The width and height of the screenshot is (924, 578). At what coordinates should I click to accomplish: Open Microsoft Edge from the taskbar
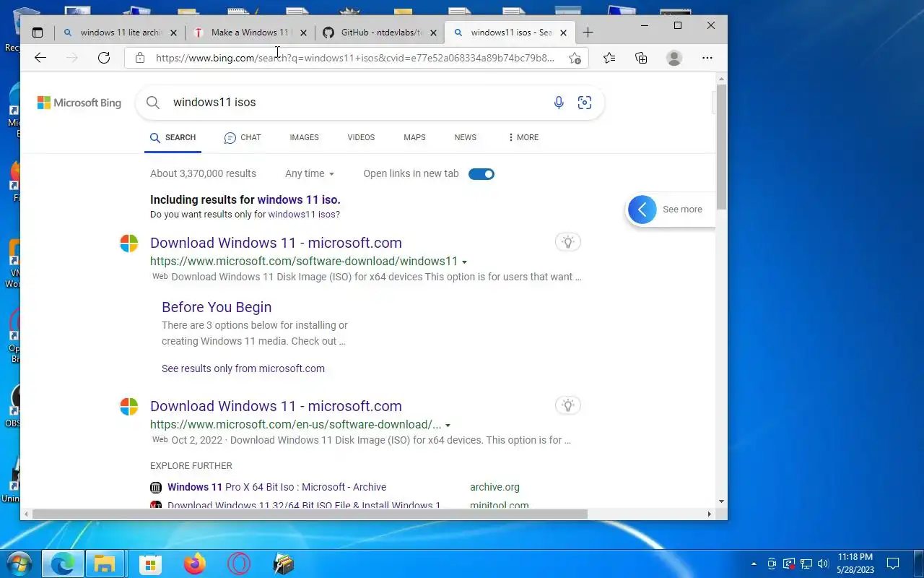63,564
